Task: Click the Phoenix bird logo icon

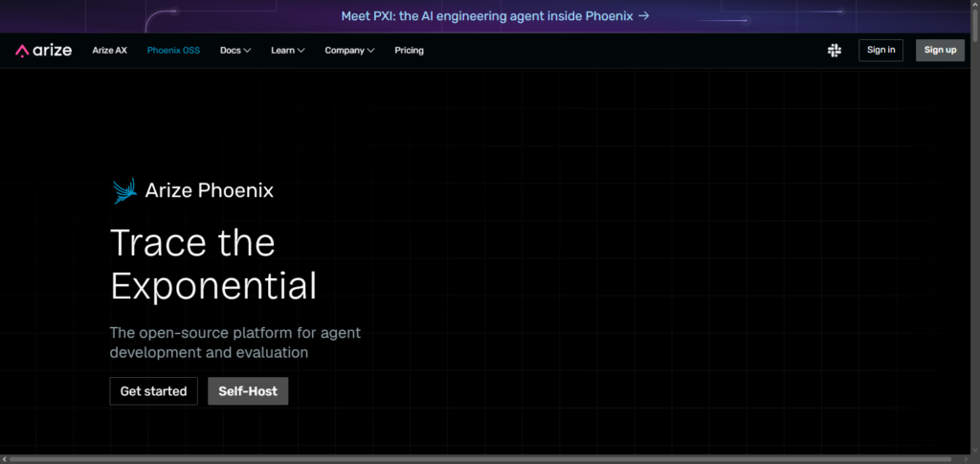Action: 125,190
